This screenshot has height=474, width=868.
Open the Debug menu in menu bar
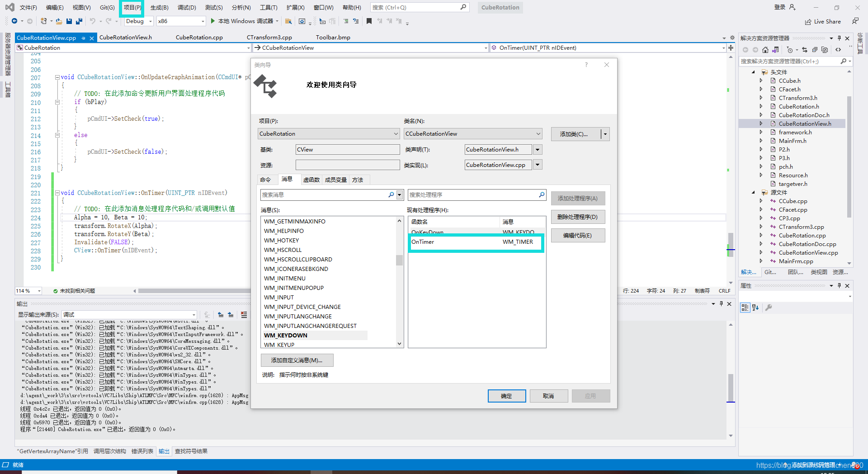pyautogui.click(x=187, y=8)
